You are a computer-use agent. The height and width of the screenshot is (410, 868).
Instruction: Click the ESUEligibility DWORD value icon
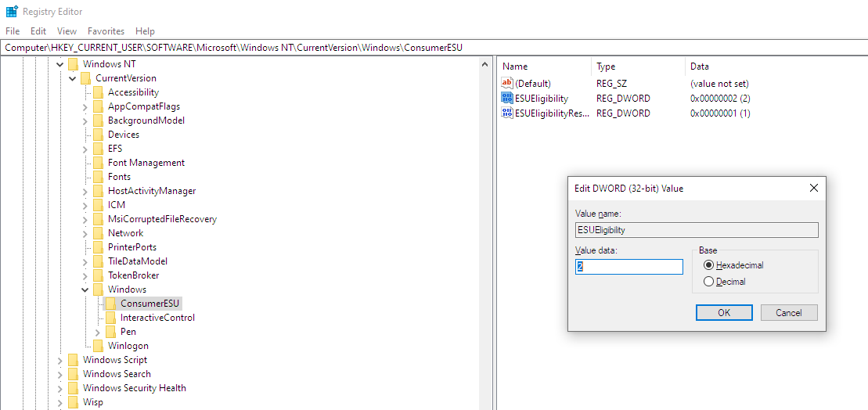click(507, 99)
